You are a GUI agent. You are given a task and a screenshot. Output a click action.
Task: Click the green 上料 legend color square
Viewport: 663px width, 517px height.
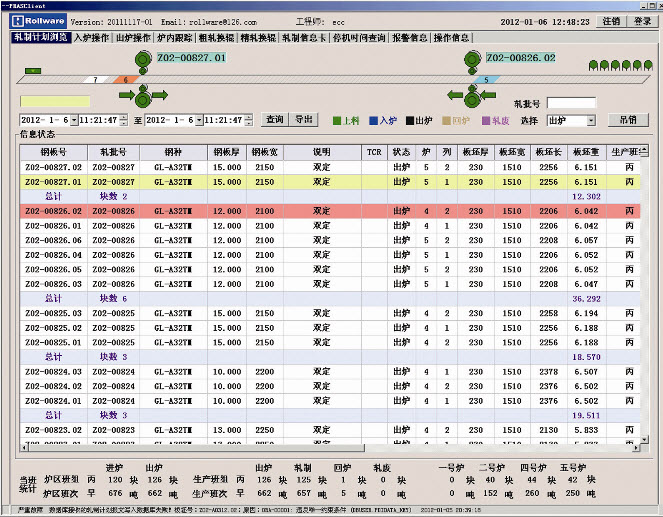pos(338,120)
